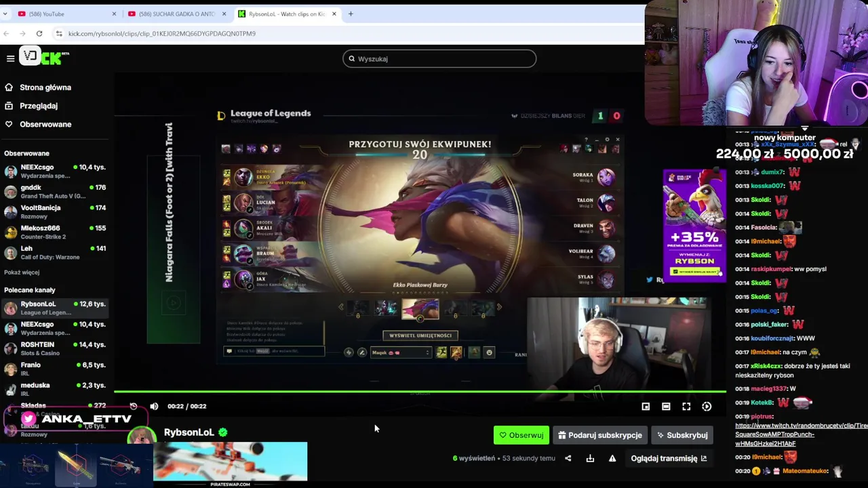Viewport: 868px width, 488px height.
Task: Open followed channel NEEXcsgo with 10,4 tys. viewers
Action: tap(55, 171)
